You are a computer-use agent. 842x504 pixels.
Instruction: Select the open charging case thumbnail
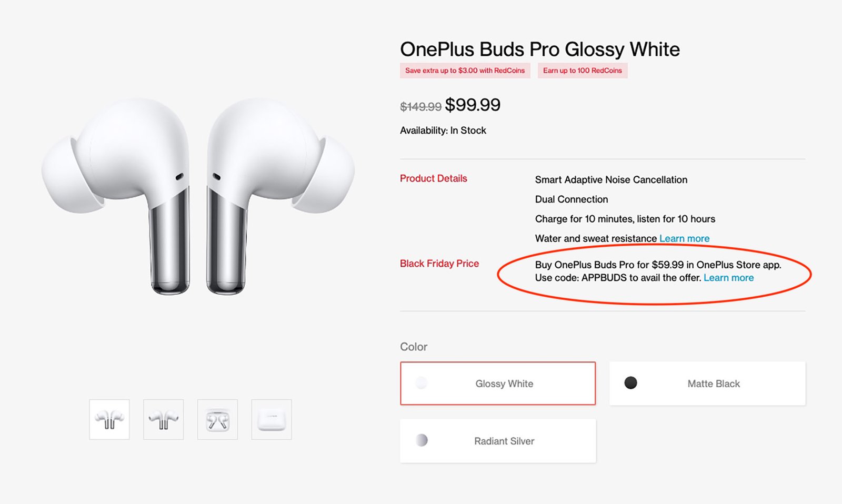[x=217, y=419]
